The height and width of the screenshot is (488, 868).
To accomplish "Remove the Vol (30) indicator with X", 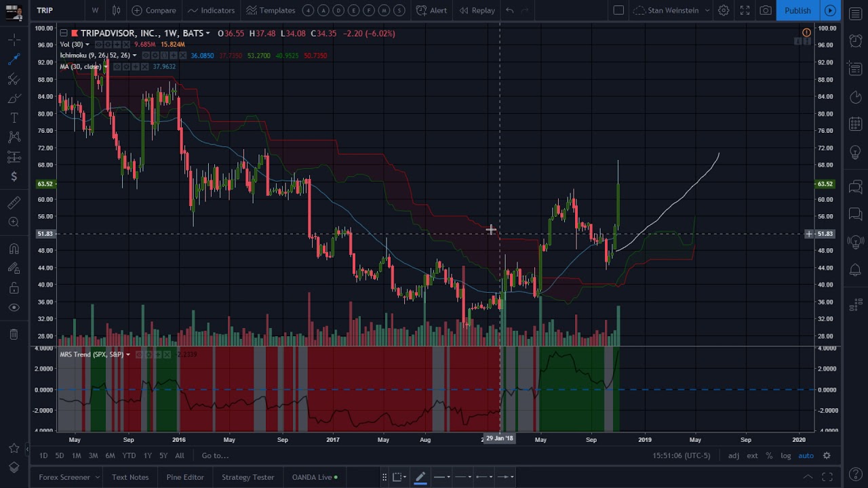I will [127, 45].
